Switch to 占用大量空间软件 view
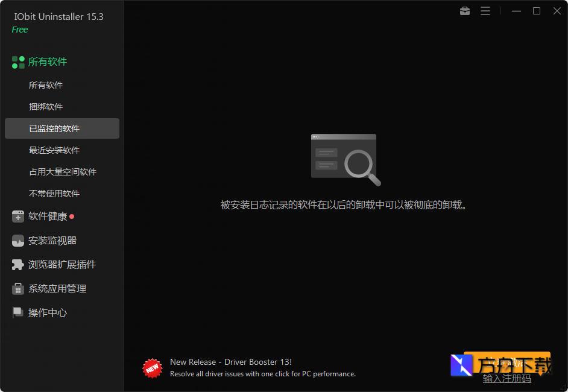The height and width of the screenshot is (392, 568). pos(62,171)
